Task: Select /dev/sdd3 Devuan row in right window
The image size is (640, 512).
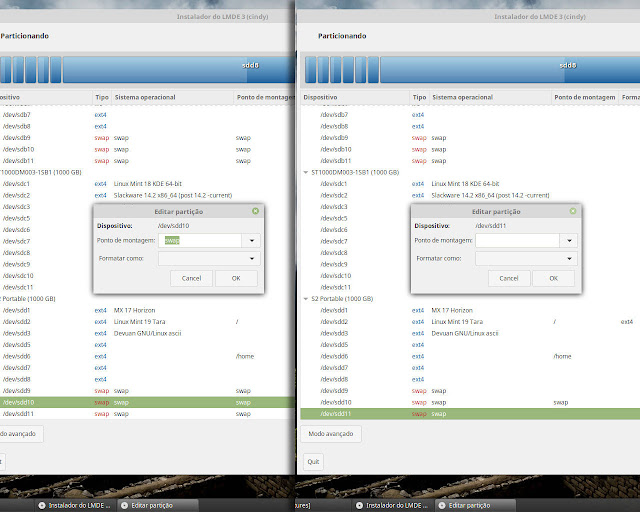Action: tap(470, 333)
